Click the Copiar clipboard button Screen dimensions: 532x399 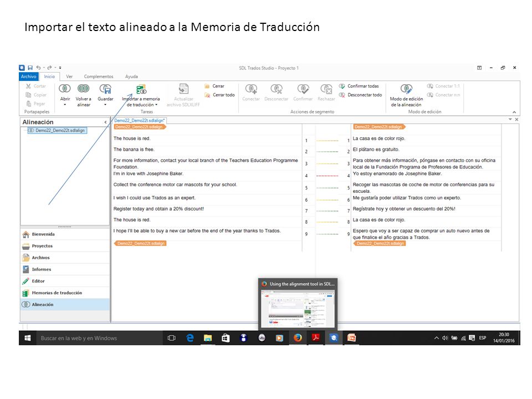[36, 95]
